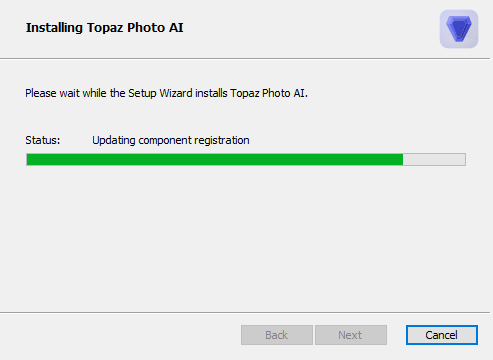Click the left start of the installation progress bar
493x360 pixels.
tap(29, 160)
